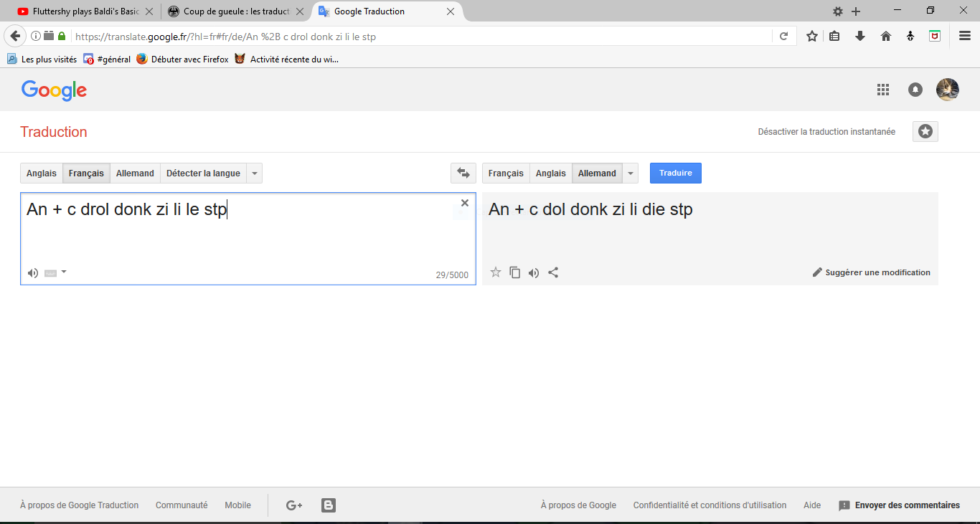Viewport: 980px width, 524px height.
Task: Swap source and target languages
Action: [463, 173]
